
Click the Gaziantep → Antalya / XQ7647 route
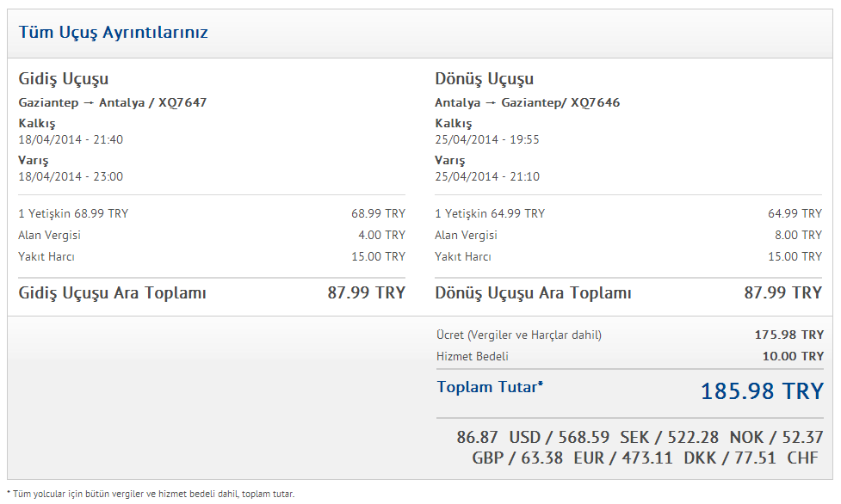(113, 102)
